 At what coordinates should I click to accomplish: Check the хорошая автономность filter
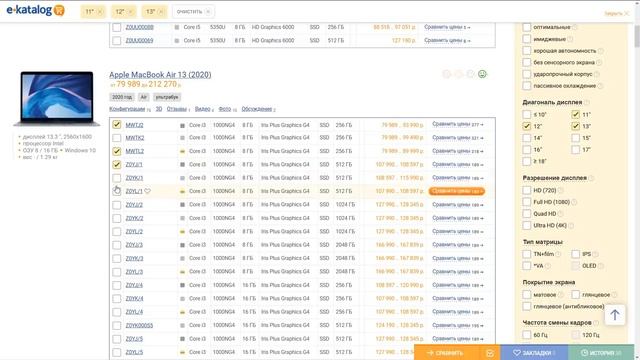[x=527, y=51]
